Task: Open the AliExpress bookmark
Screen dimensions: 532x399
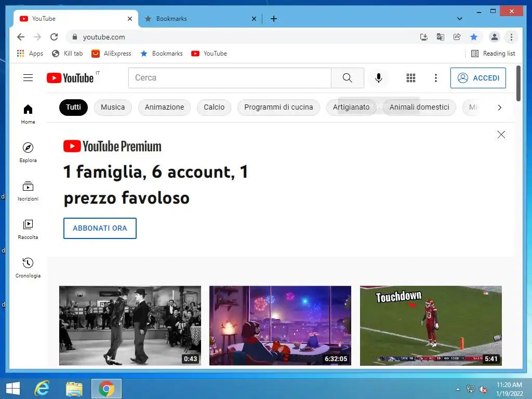Action: 111,54
